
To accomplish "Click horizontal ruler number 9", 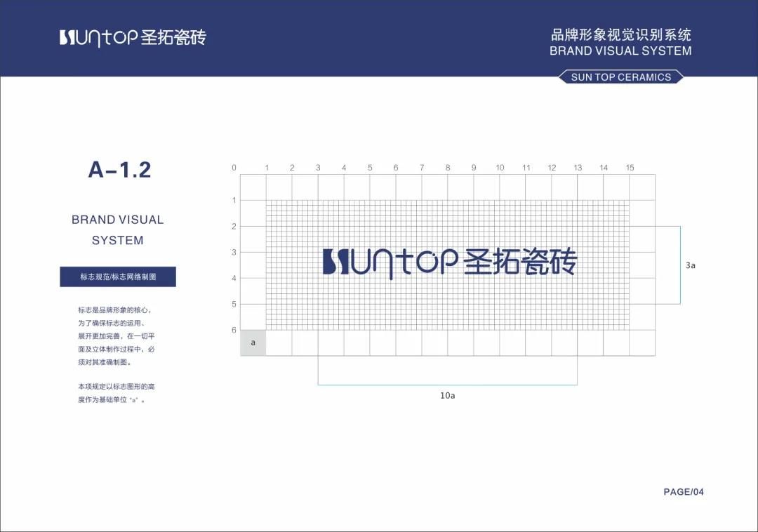I will [474, 168].
